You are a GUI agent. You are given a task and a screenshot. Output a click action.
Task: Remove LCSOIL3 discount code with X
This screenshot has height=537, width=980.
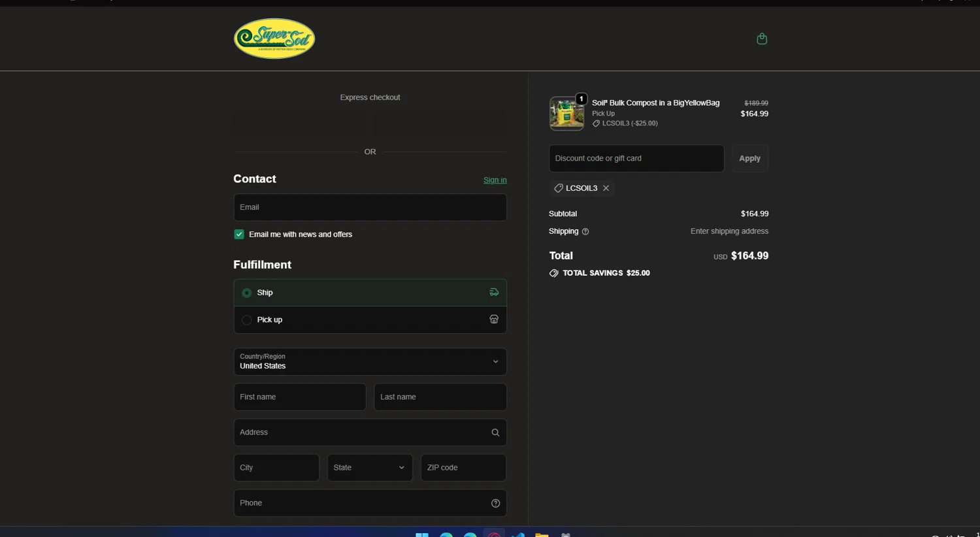coord(606,188)
